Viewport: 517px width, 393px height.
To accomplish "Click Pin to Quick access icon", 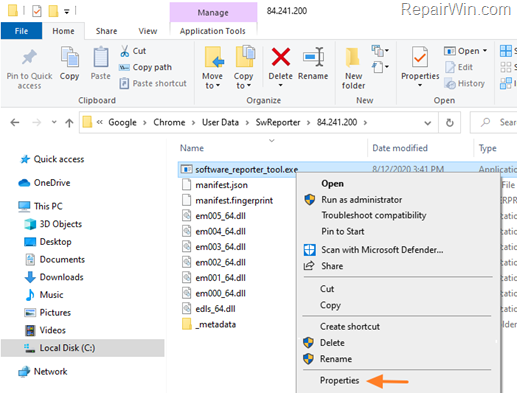I will [29, 57].
